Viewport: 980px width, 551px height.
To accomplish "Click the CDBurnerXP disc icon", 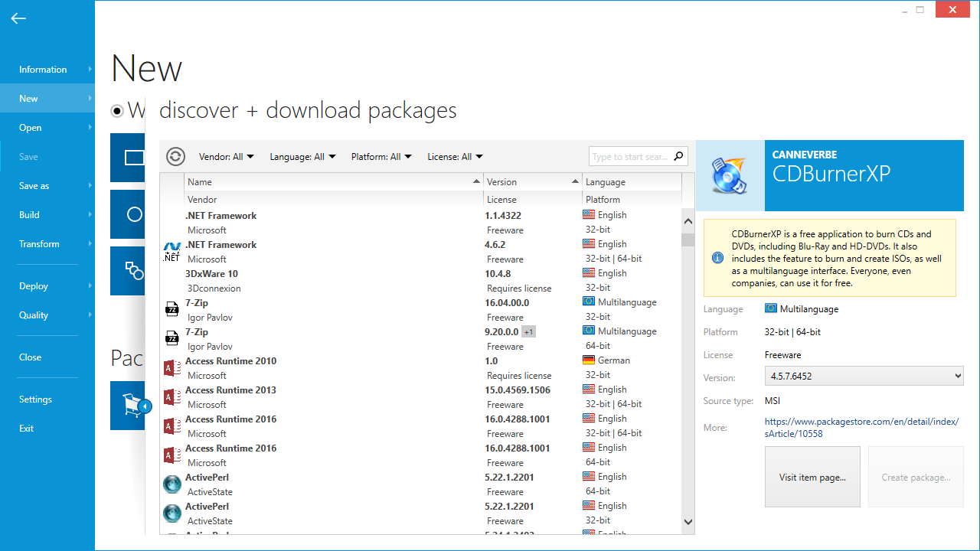I will point(730,175).
